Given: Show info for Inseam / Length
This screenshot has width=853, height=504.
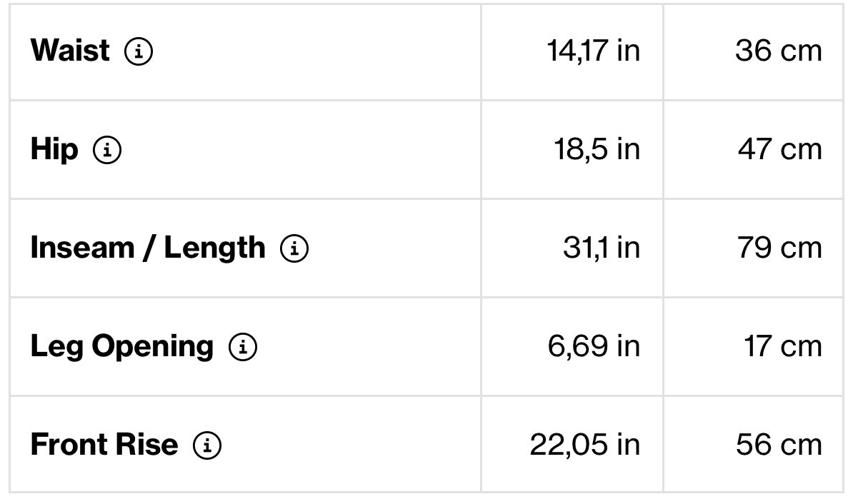Looking at the screenshot, I should tap(294, 248).
